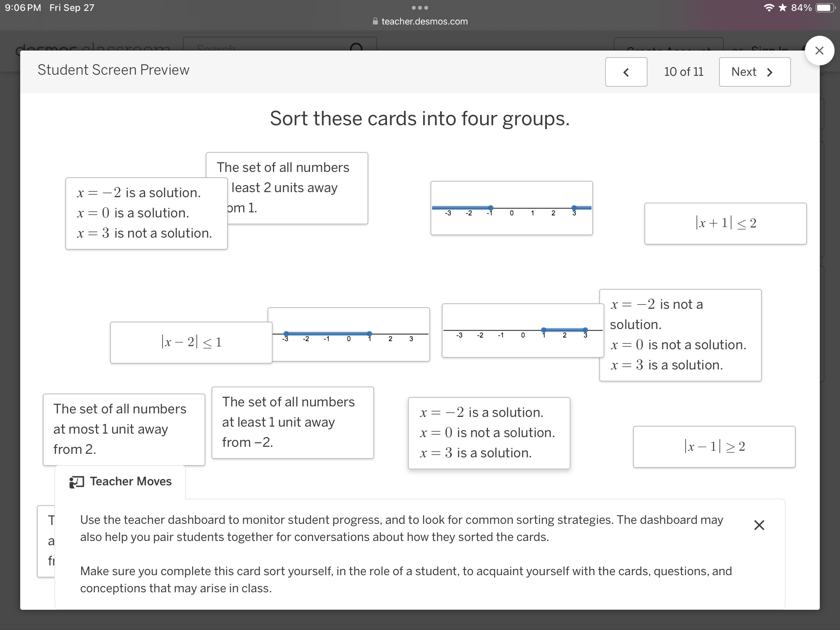Viewport: 840px width, 630px height.
Task: Go to the previous screen with left chevron
Action: point(626,72)
